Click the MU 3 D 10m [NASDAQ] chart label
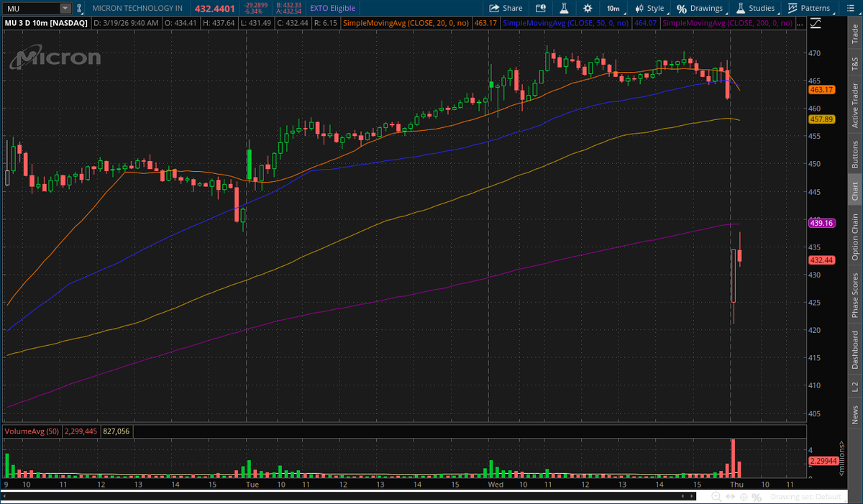The height and width of the screenshot is (504, 863). tap(46, 23)
